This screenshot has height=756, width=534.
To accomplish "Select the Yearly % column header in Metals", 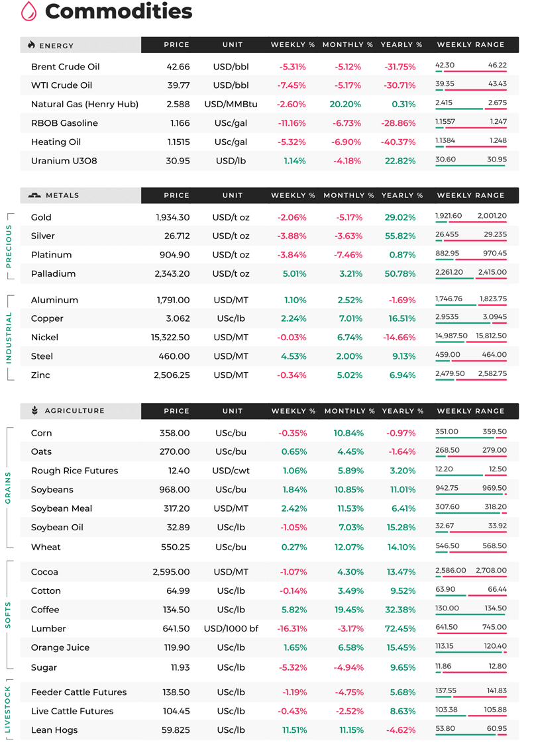I will pyautogui.click(x=402, y=195).
